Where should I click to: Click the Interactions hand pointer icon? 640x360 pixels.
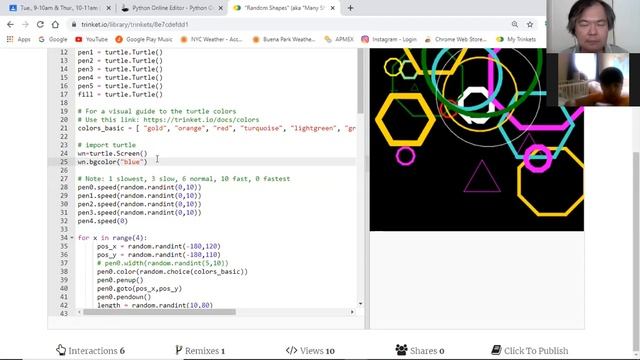61,350
